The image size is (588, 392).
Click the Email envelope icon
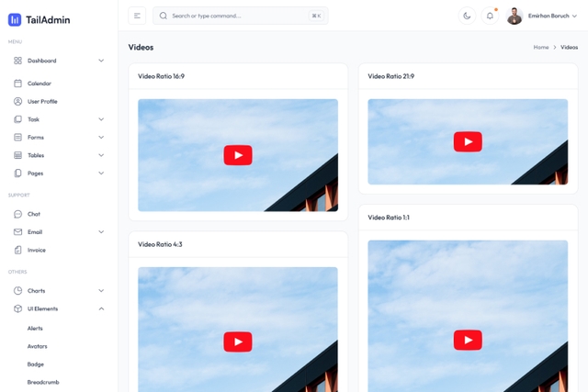(x=17, y=232)
